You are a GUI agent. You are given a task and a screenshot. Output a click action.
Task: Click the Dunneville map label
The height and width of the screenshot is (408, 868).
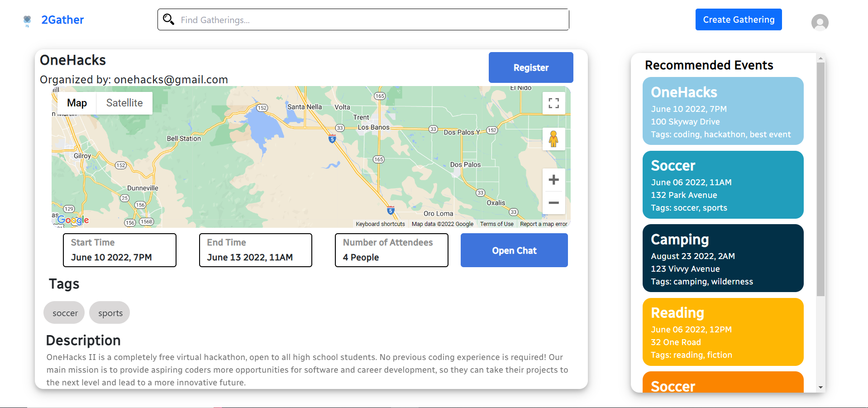coord(143,188)
